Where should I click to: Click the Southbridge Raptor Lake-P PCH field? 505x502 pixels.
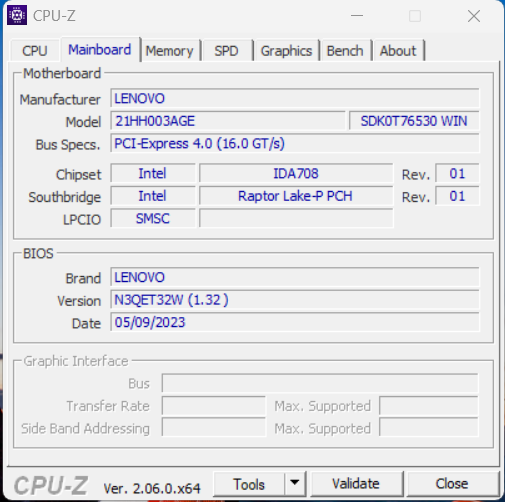click(296, 196)
